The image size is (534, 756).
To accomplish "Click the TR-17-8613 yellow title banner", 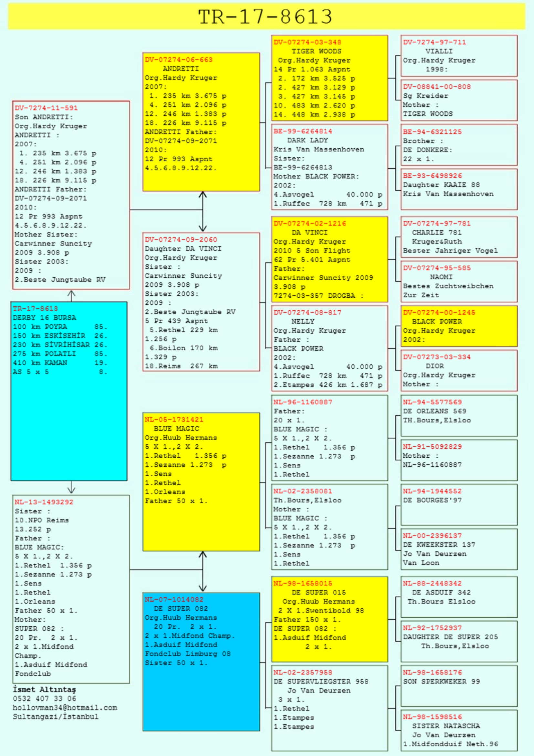I will [x=266, y=16].
